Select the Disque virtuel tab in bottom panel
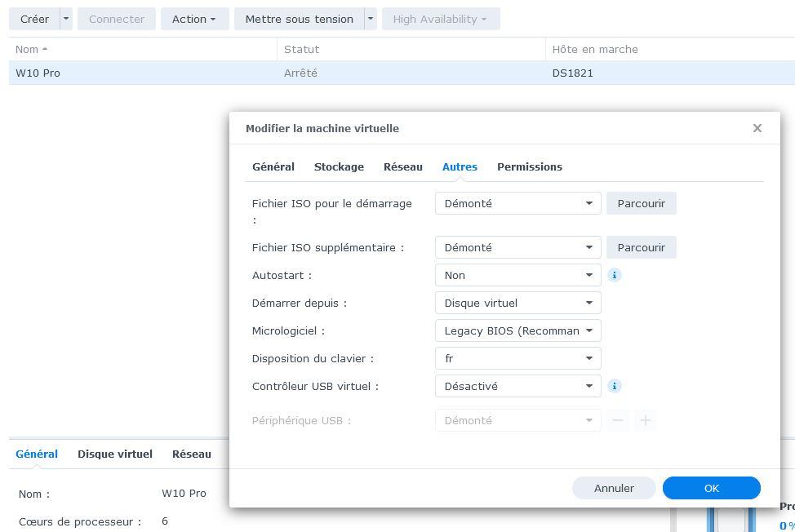 coord(114,454)
